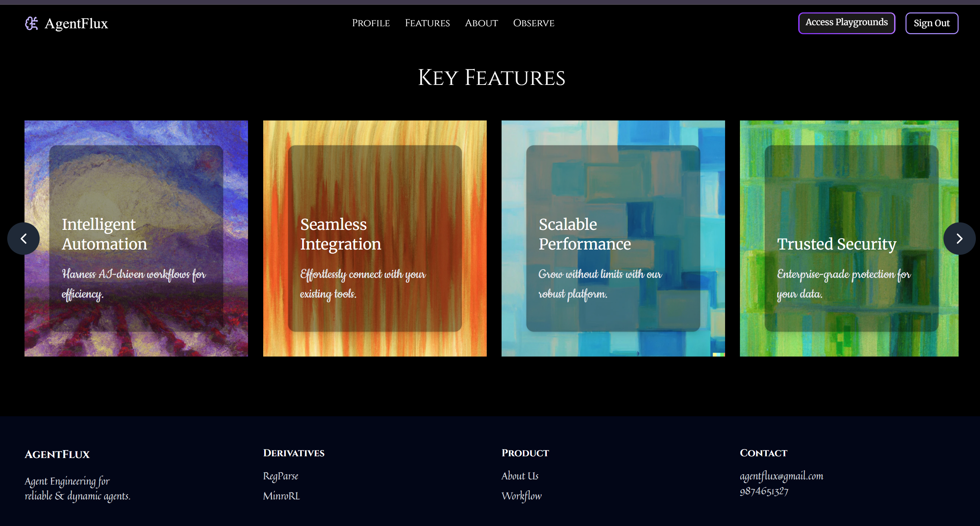Click the agentflux@gmail.com contact email
Screen dimensions: 980x526
coord(781,476)
